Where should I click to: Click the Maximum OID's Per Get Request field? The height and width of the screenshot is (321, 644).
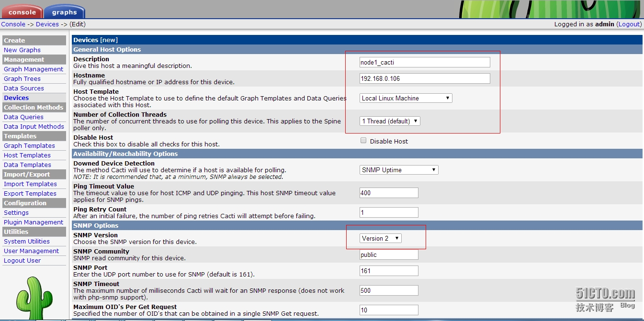(x=389, y=310)
